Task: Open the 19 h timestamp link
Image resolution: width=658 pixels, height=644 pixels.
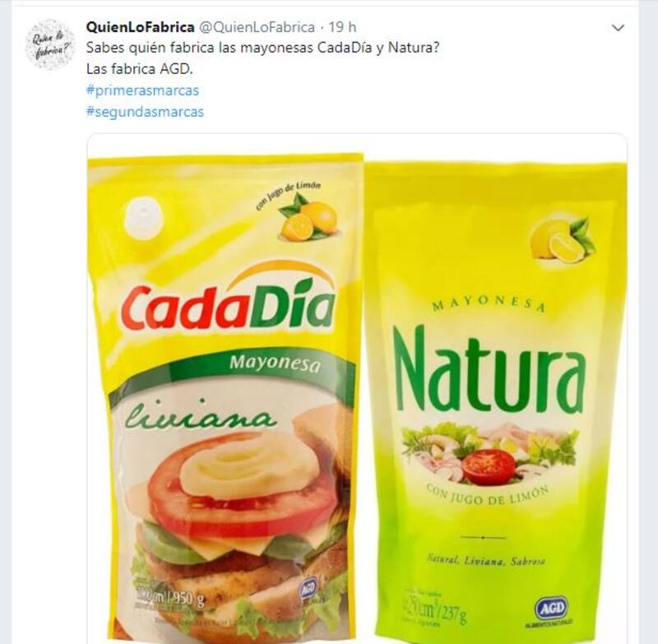Action: click(342, 27)
